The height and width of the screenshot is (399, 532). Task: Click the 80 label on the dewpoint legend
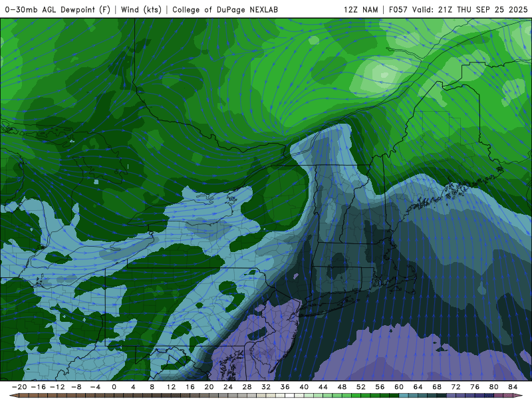click(494, 387)
